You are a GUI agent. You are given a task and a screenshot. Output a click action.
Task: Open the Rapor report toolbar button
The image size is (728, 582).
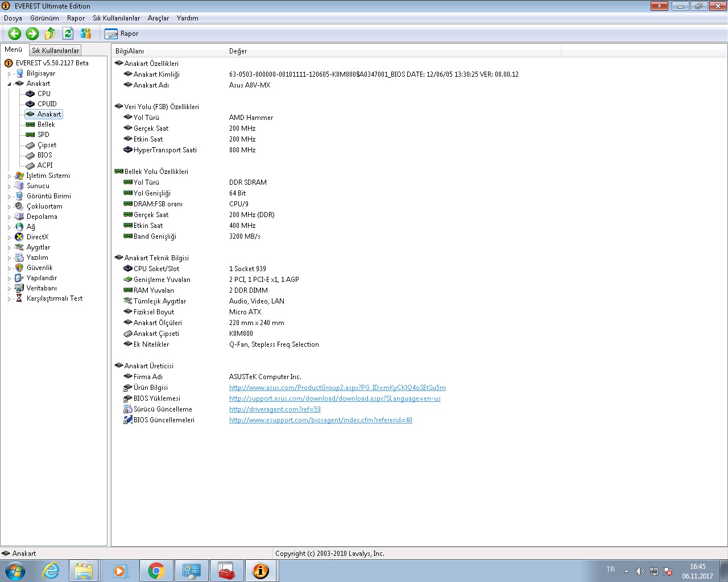[x=122, y=34]
